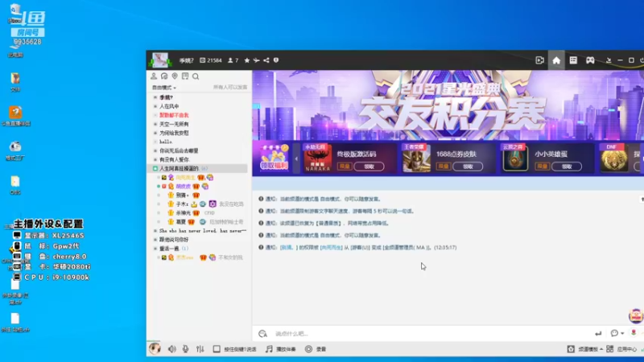The width and height of the screenshot is (644, 362).
Task: Select user 子木r in member list
Action: click(182, 204)
